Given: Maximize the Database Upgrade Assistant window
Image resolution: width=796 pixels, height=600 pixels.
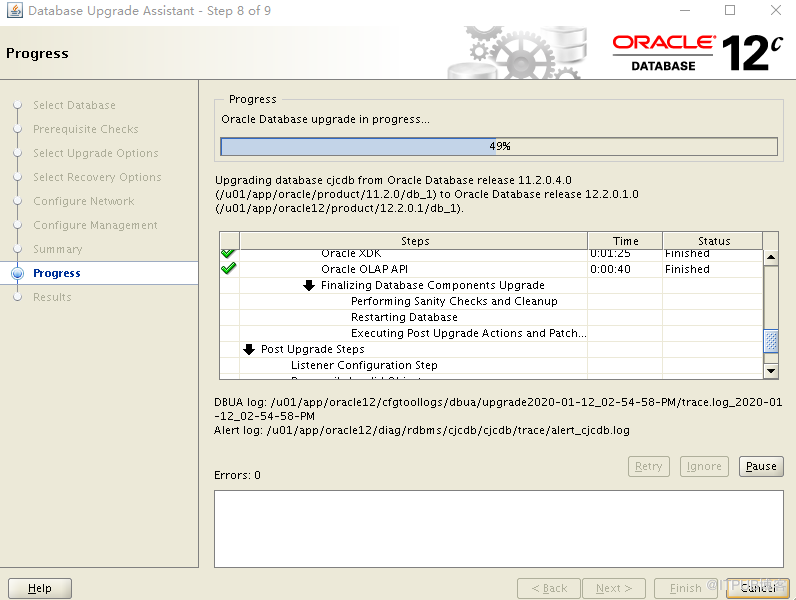Looking at the screenshot, I should pos(729,10).
